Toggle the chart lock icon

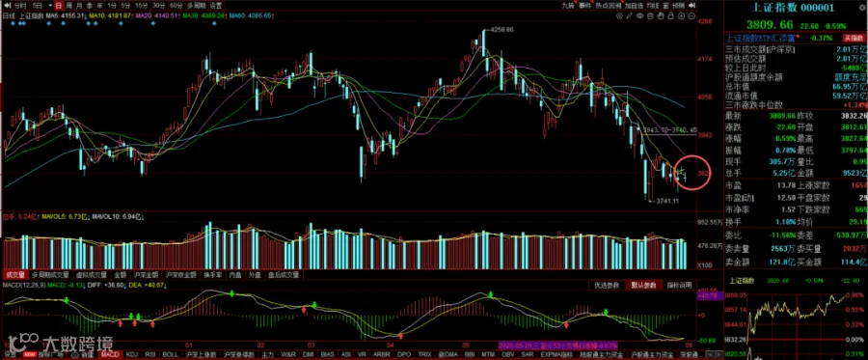point(670,16)
